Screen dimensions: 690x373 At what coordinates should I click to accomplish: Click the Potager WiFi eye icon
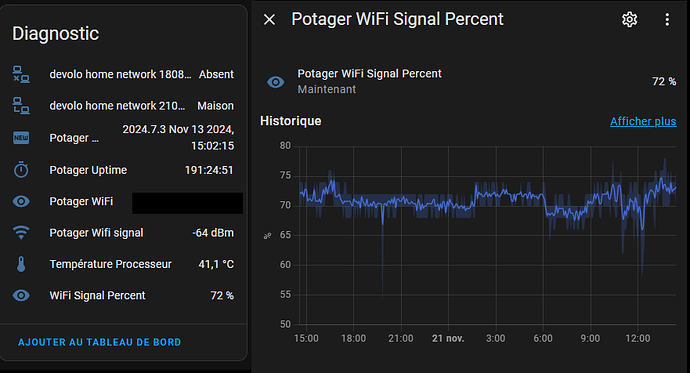point(21,201)
